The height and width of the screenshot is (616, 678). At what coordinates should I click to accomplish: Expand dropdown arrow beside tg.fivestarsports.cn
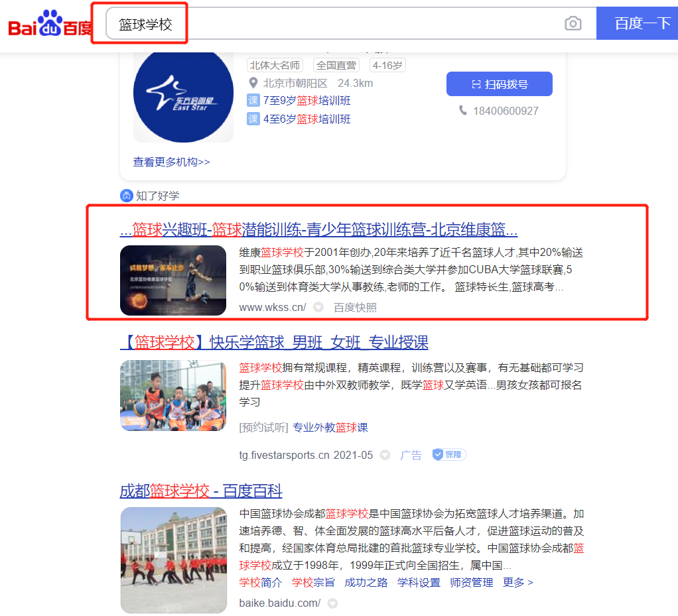point(385,455)
